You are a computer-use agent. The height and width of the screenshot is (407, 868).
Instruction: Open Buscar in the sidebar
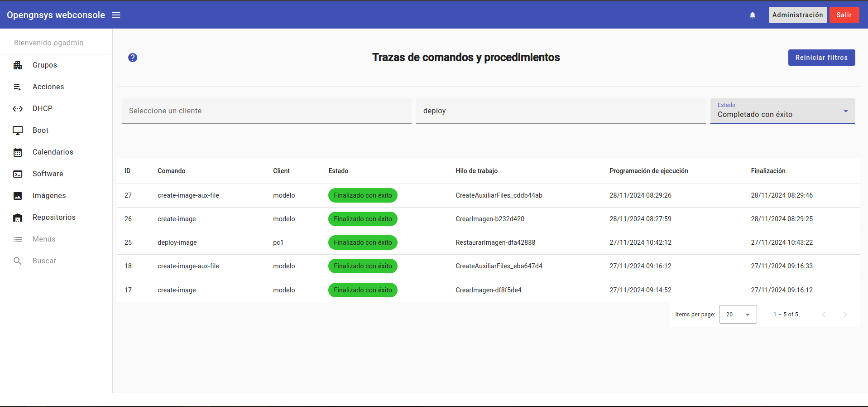pos(44,261)
